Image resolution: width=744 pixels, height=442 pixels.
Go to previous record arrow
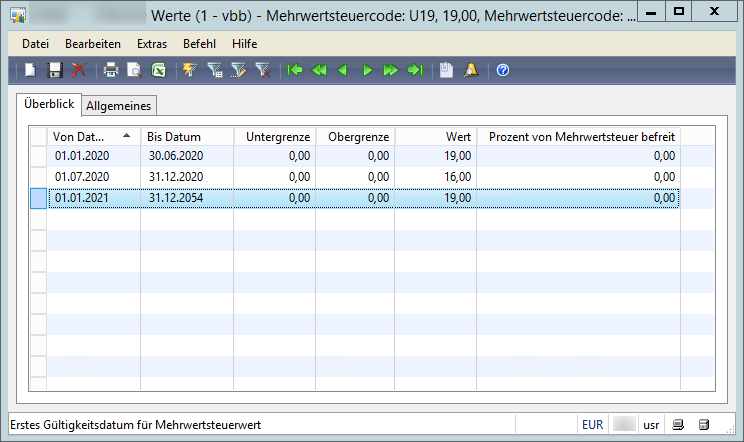click(343, 70)
